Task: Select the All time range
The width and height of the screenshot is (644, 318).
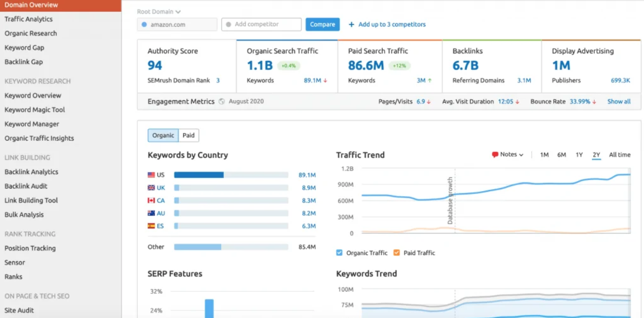Action: pyautogui.click(x=620, y=155)
